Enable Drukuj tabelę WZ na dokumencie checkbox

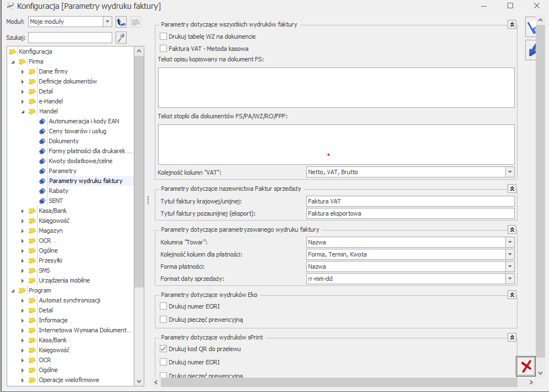coord(163,36)
